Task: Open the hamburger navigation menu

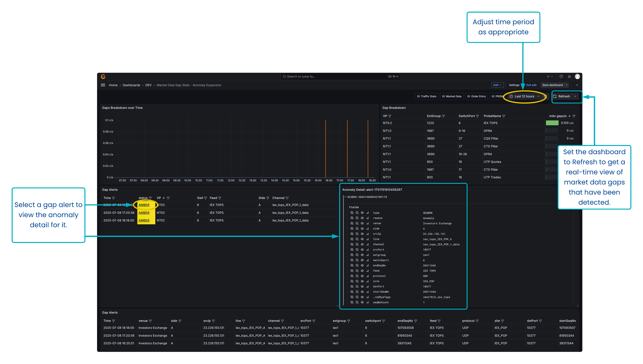Action: tap(103, 85)
